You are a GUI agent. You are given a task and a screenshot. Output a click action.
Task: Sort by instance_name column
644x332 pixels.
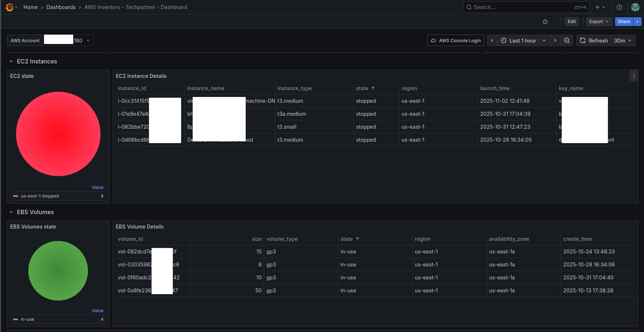coord(206,88)
